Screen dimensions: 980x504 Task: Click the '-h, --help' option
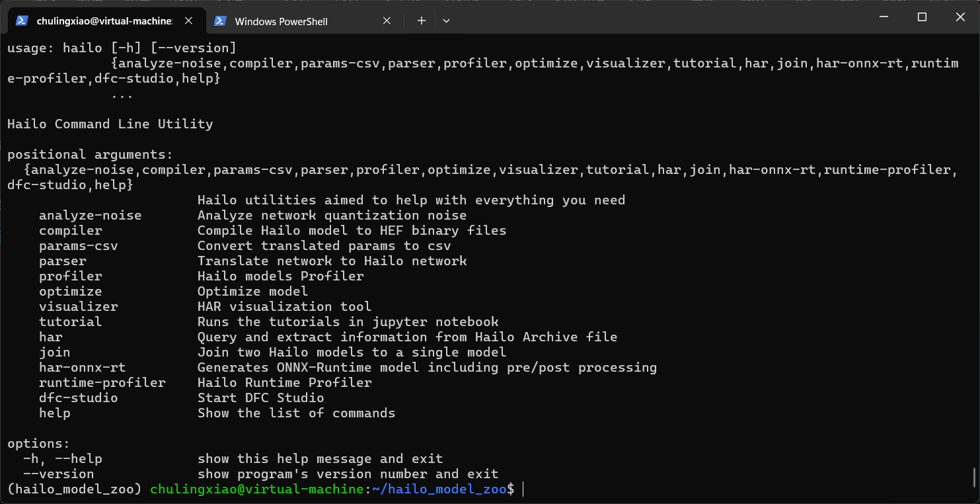tap(63, 458)
